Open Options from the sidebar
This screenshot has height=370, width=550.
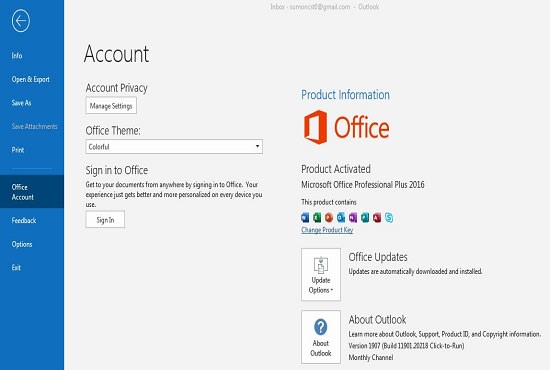click(x=22, y=244)
